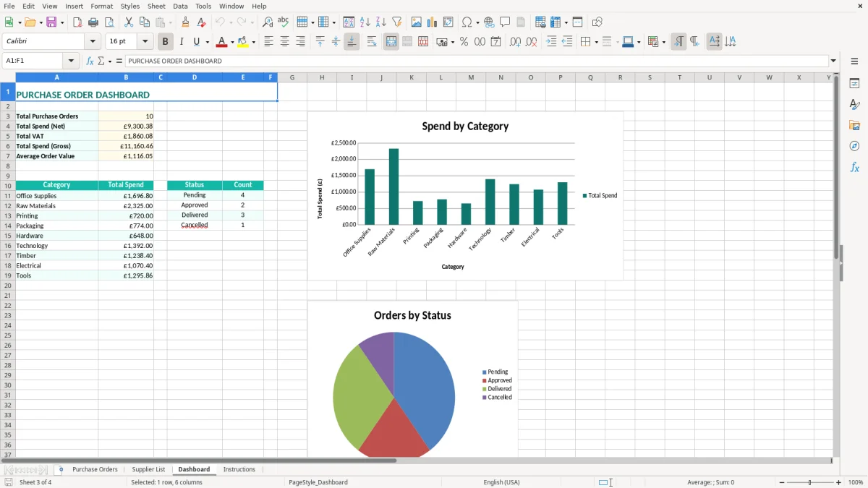Click the Sort Descending icon
Viewport: 868px width, 488px height.
pyautogui.click(x=381, y=22)
